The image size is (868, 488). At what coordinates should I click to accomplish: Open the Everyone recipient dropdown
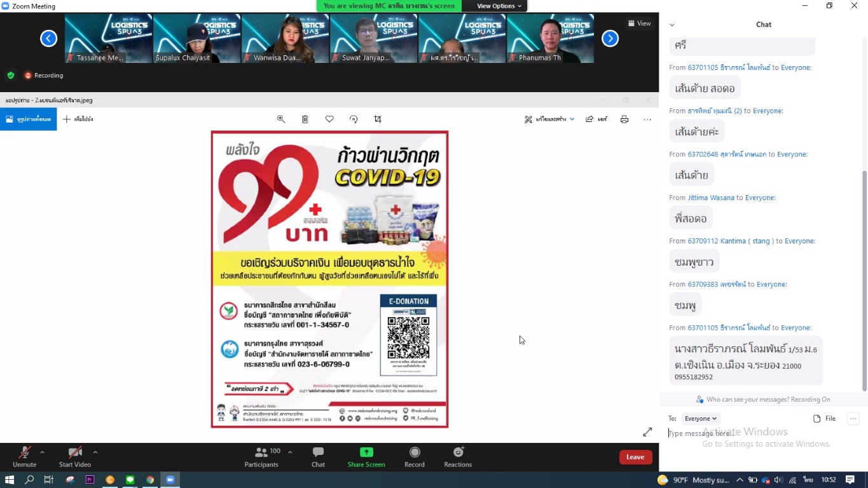coord(700,418)
